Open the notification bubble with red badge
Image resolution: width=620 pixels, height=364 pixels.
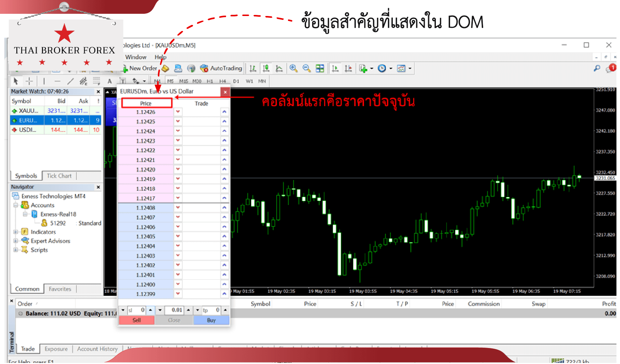pyautogui.click(x=611, y=68)
